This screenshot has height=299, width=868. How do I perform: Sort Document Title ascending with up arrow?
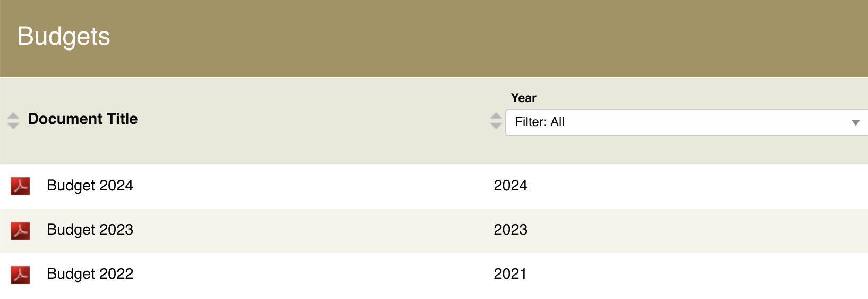[x=13, y=116]
